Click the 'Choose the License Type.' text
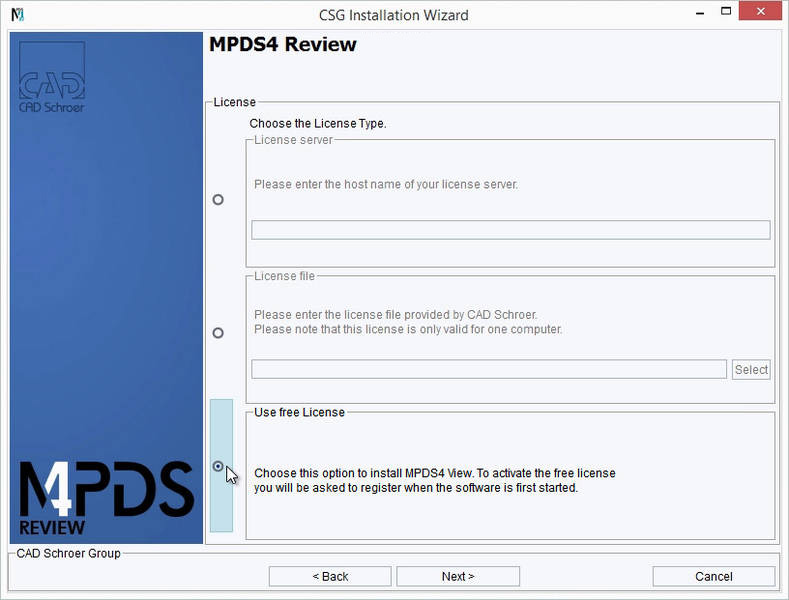The image size is (789, 600). (x=318, y=123)
